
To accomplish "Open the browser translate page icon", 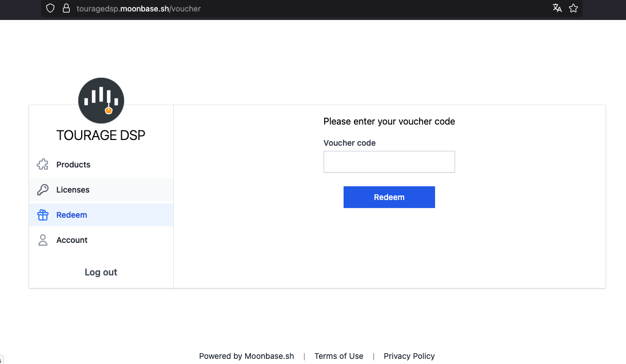I will click(557, 8).
